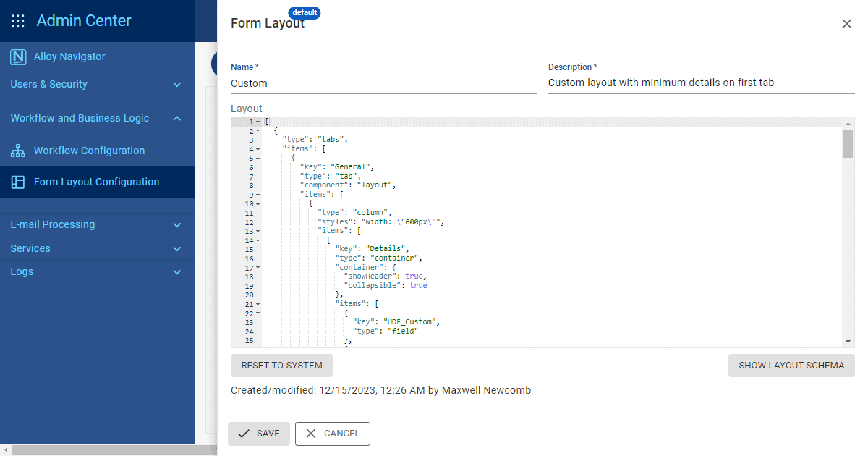Expand the Users & Security section
Viewport: 868px width, 456px height.
[x=177, y=85]
